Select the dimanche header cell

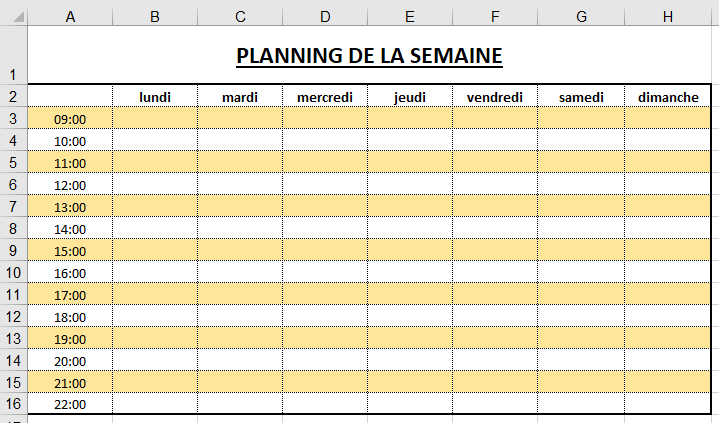coord(668,97)
